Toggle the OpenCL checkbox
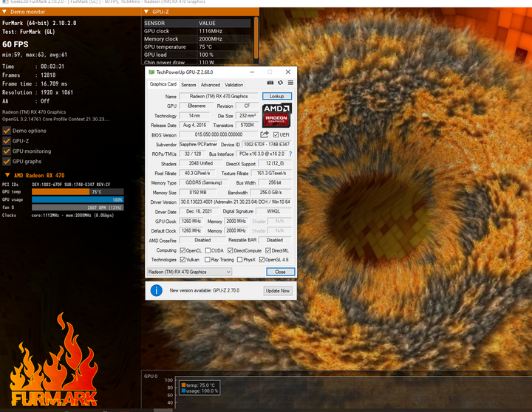The image size is (532, 412). tap(183, 250)
